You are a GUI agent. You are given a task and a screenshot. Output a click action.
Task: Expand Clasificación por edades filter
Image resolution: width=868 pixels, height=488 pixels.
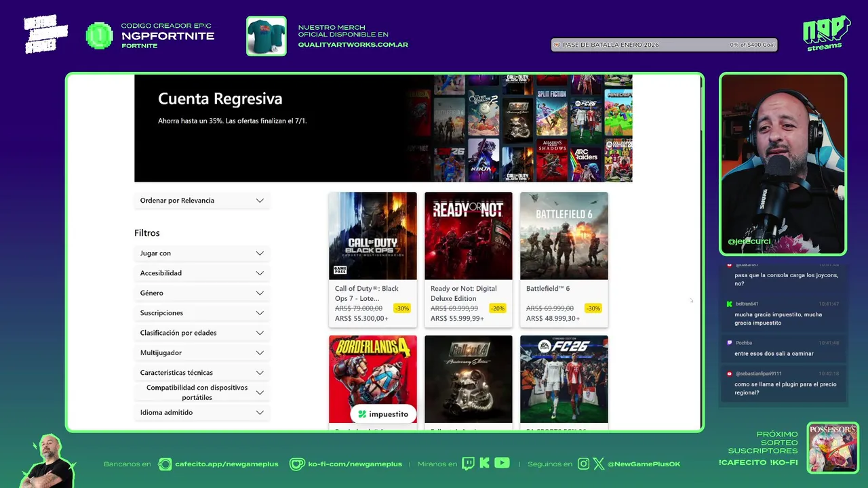point(202,333)
